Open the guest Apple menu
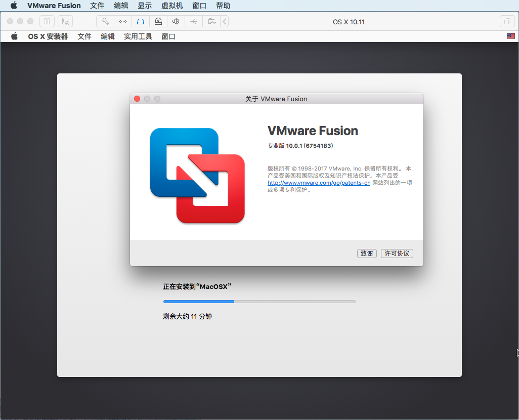The height and width of the screenshot is (420, 519). click(14, 36)
